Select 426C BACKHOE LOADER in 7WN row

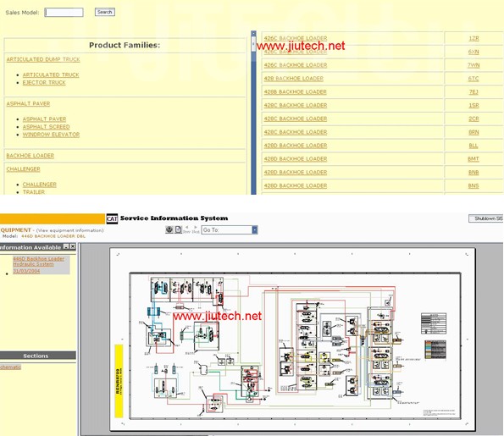click(x=296, y=65)
